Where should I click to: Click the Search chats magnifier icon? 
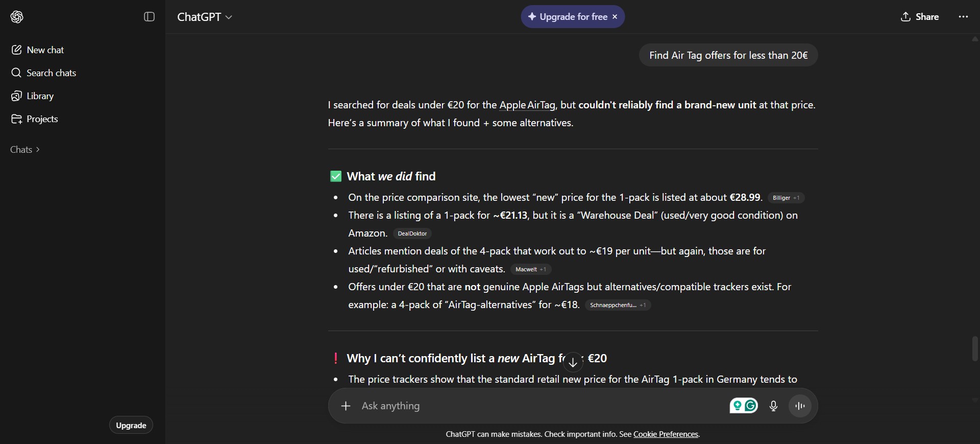(16, 73)
